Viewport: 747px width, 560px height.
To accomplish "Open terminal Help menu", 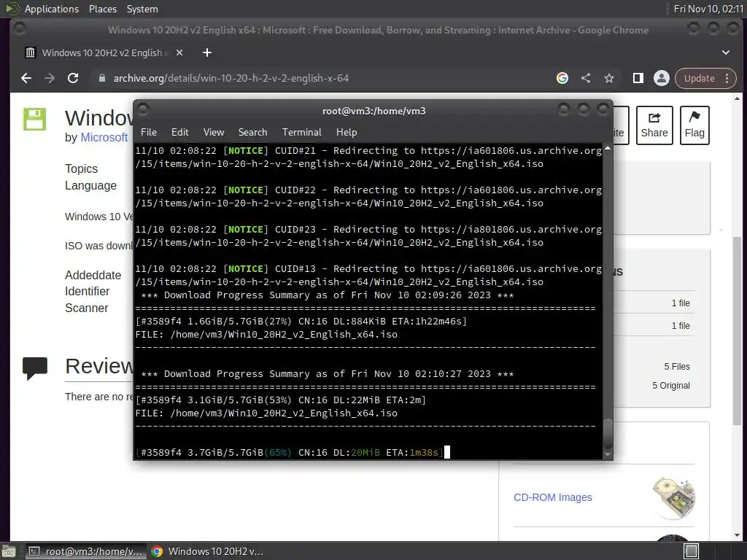I will [x=347, y=133].
